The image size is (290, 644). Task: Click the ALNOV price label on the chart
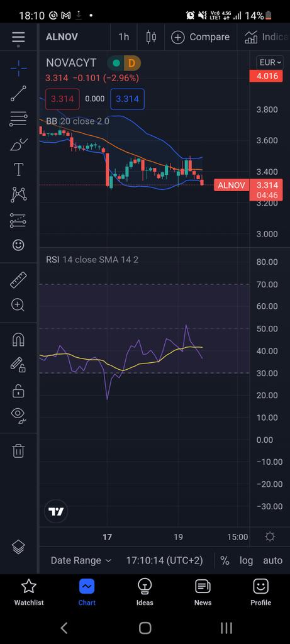(x=231, y=186)
